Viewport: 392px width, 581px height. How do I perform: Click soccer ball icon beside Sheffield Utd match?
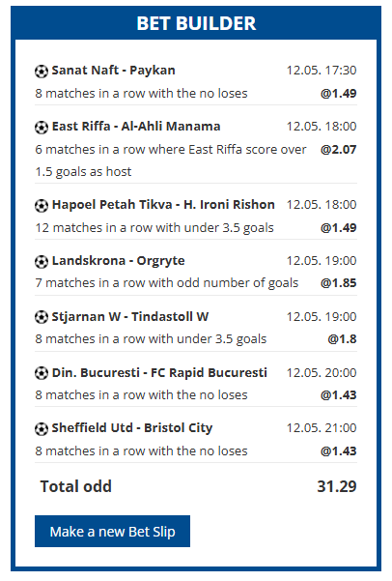click(x=42, y=428)
